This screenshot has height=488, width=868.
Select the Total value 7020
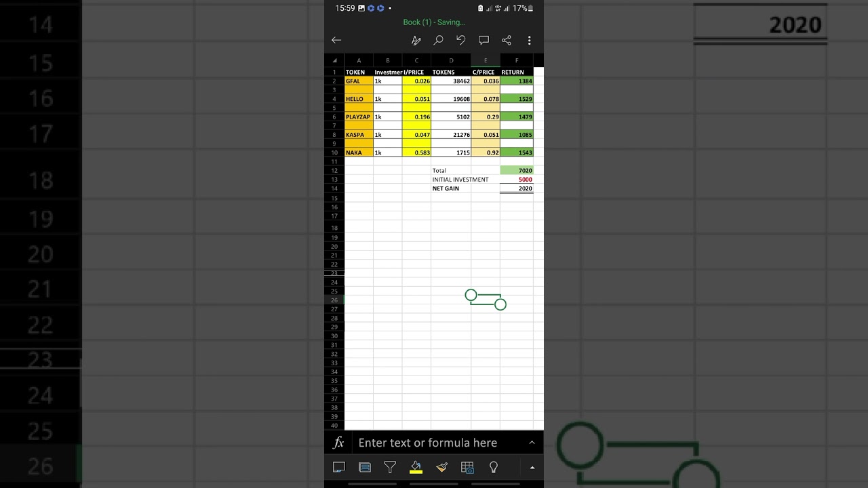(517, 171)
